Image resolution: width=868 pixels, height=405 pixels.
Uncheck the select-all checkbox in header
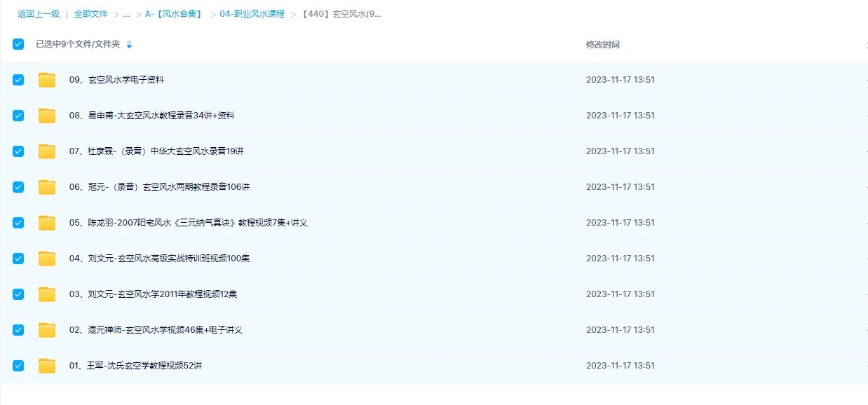click(18, 44)
